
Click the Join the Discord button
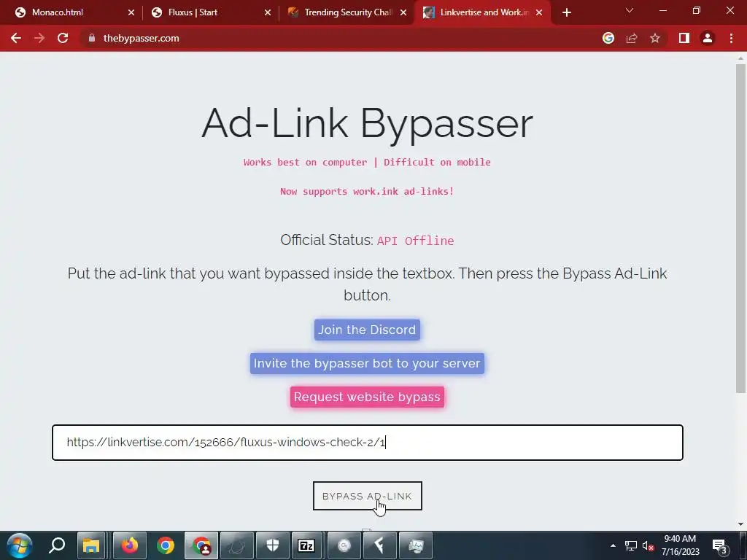pyautogui.click(x=367, y=330)
